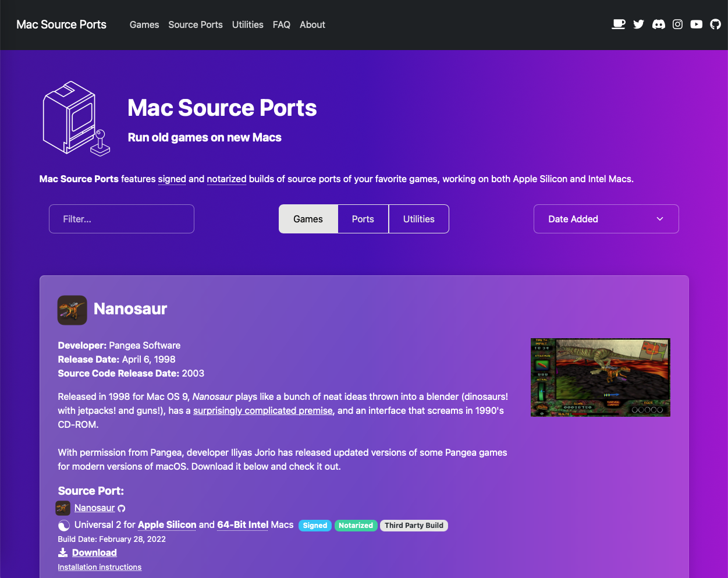Open the Instagram icon in the navbar

click(x=678, y=24)
